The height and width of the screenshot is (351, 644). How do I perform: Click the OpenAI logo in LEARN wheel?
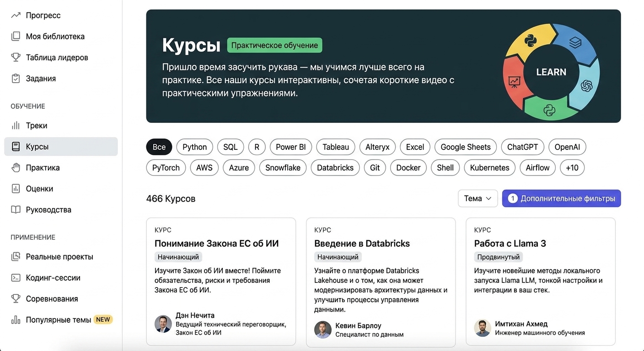(587, 85)
